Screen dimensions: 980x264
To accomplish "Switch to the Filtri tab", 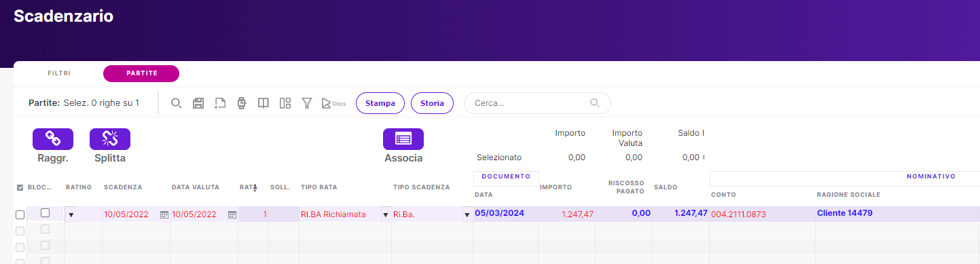I will coord(59,73).
